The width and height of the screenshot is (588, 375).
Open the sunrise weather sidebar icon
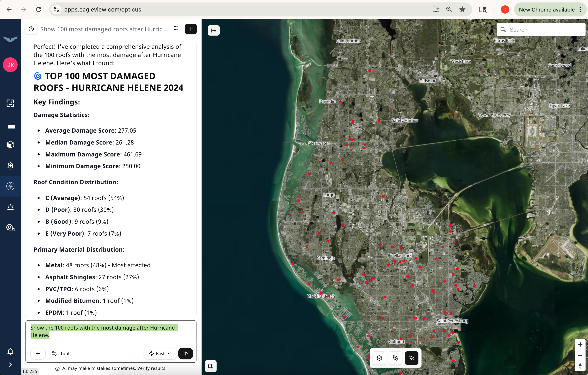(x=10, y=207)
